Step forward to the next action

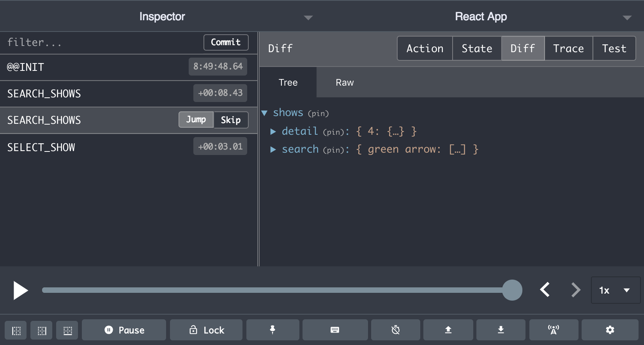[575, 290]
